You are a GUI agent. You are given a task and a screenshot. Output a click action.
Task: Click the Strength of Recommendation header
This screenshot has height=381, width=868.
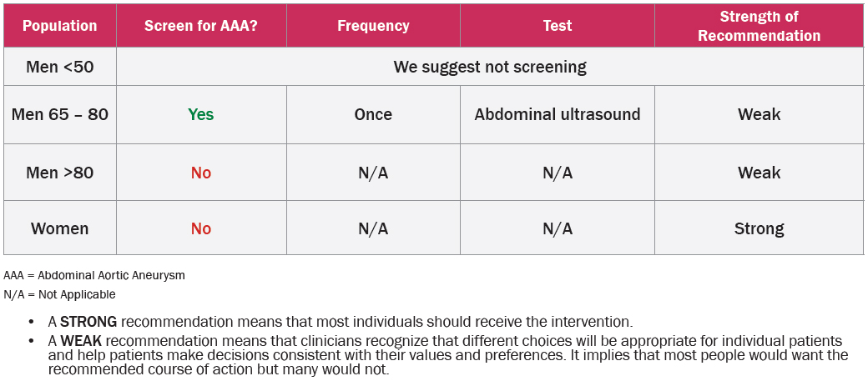pyautogui.click(x=759, y=25)
